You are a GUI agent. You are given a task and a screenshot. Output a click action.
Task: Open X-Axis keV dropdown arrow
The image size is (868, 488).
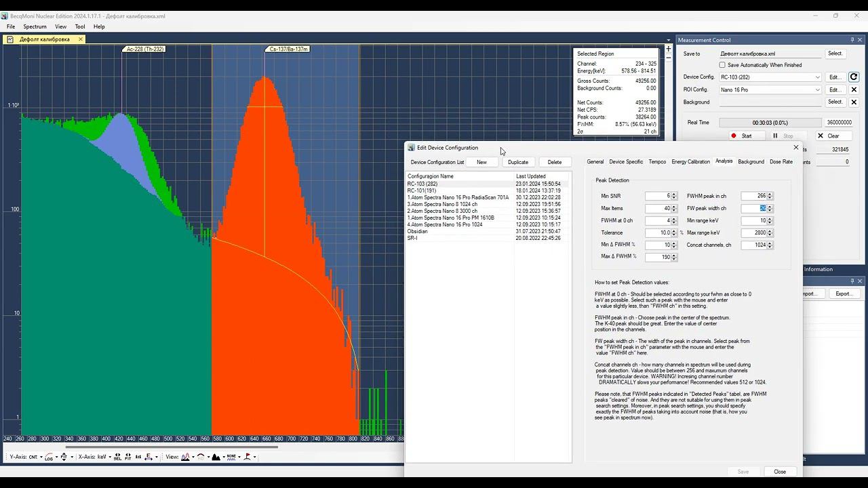[110, 457]
